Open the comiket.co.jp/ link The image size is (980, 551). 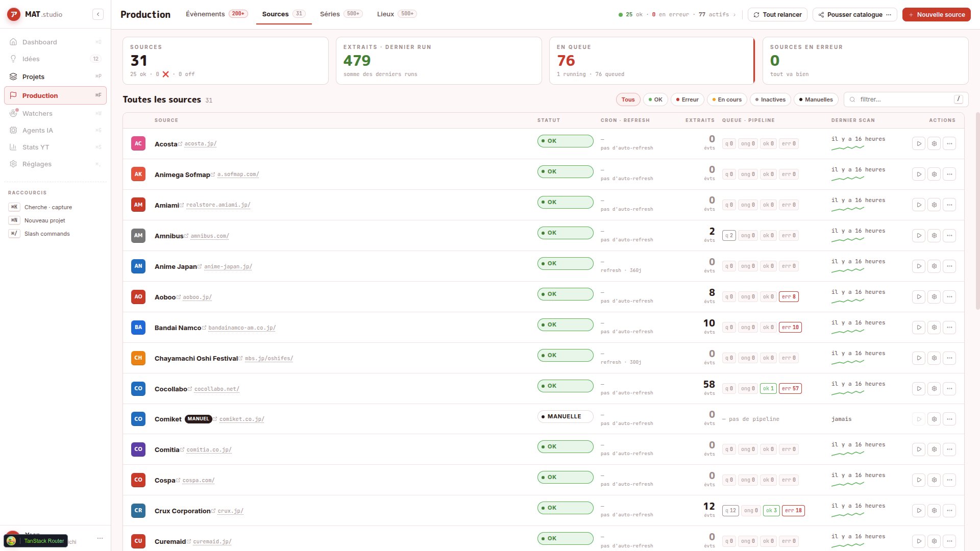[241, 419]
